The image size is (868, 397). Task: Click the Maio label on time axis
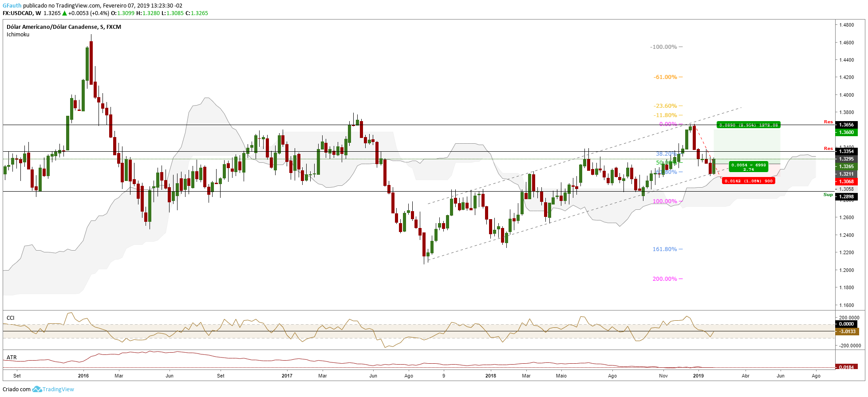(x=561, y=376)
